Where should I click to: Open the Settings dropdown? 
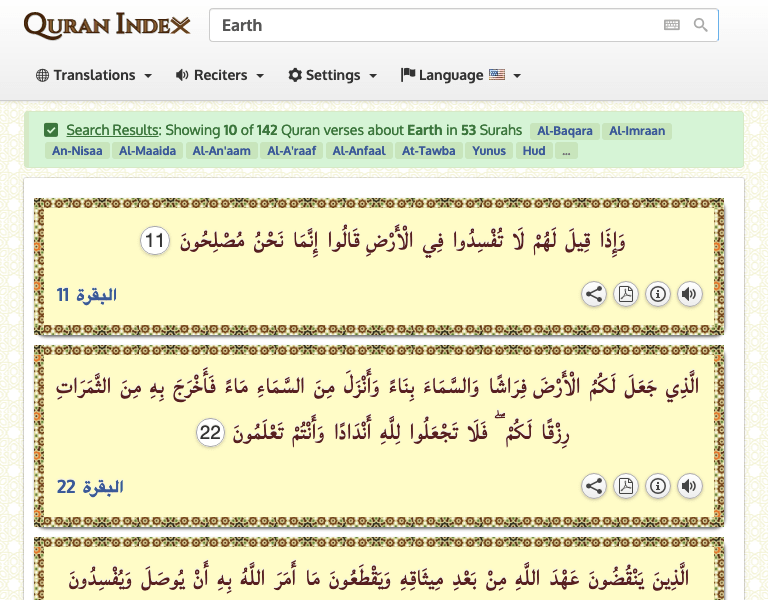[x=333, y=75]
